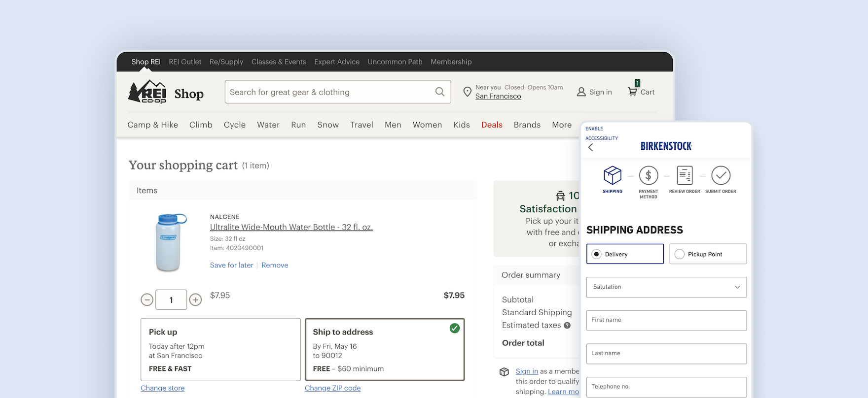Viewport: 868px width, 398px height.
Task: Select the Pickup Point radio option
Action: [680, 254]
